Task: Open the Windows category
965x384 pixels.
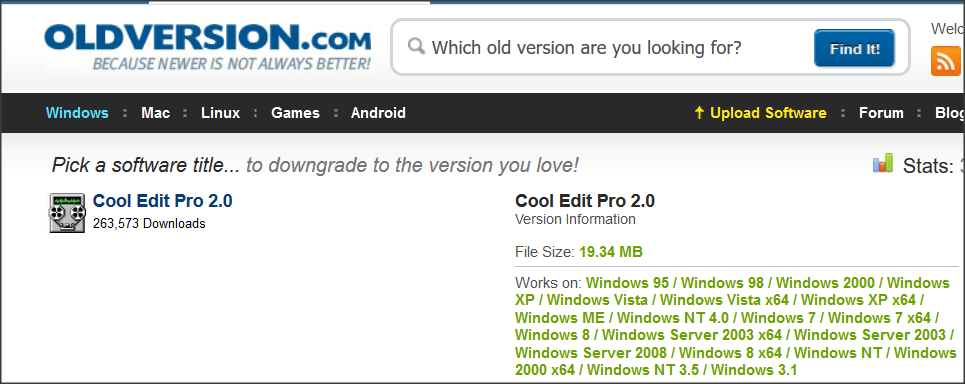Action: [78, 113]
